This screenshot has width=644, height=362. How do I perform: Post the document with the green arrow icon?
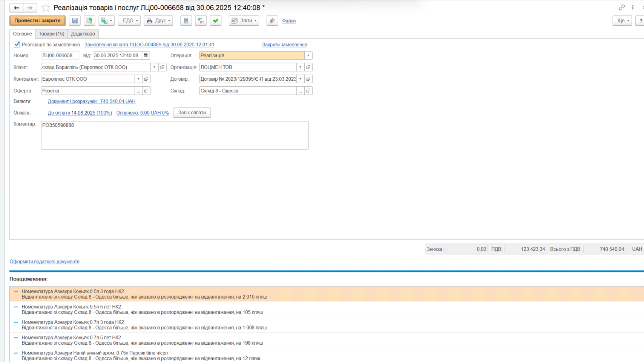[x=89, y=21]
